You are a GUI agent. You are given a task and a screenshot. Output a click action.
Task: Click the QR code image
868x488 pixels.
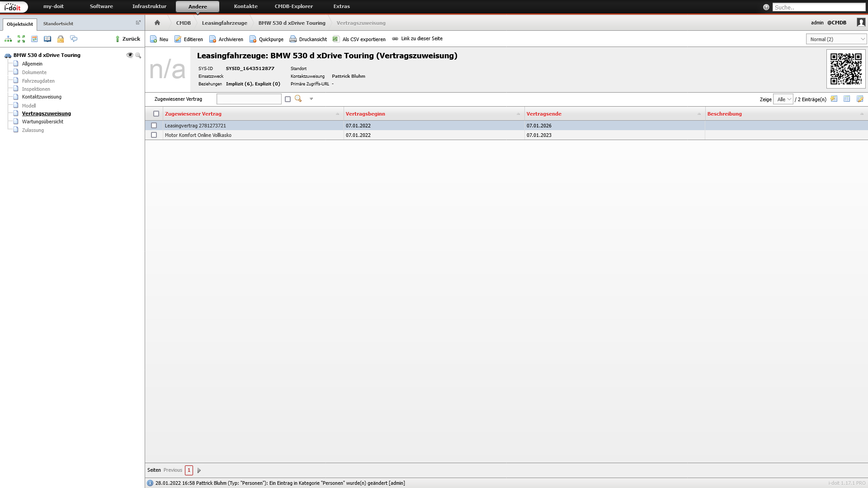846,69
